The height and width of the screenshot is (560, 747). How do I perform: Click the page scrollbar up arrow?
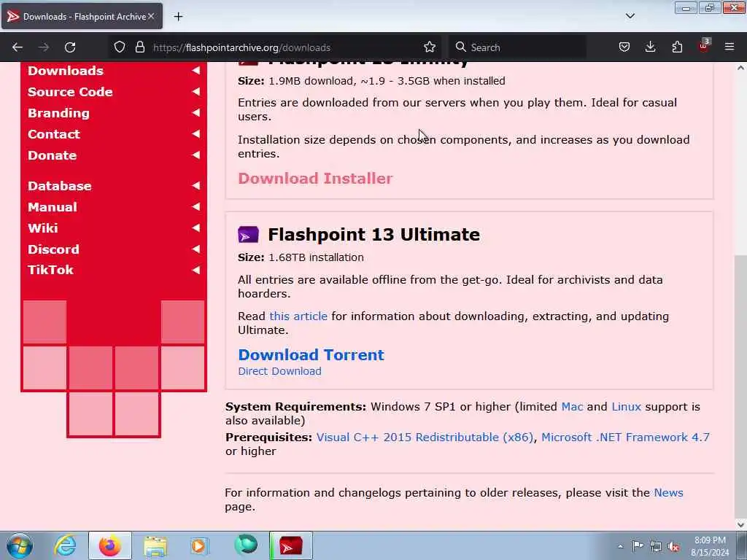(741, 68)
